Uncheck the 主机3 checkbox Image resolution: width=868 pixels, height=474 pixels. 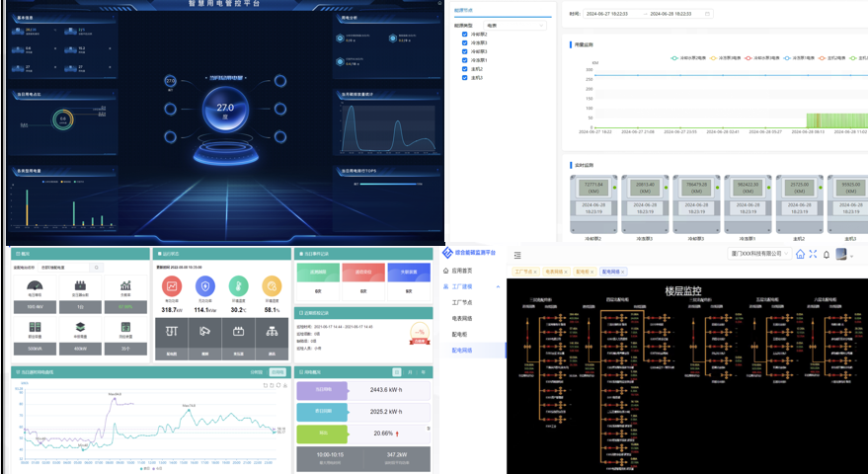[x=465, y=78]
